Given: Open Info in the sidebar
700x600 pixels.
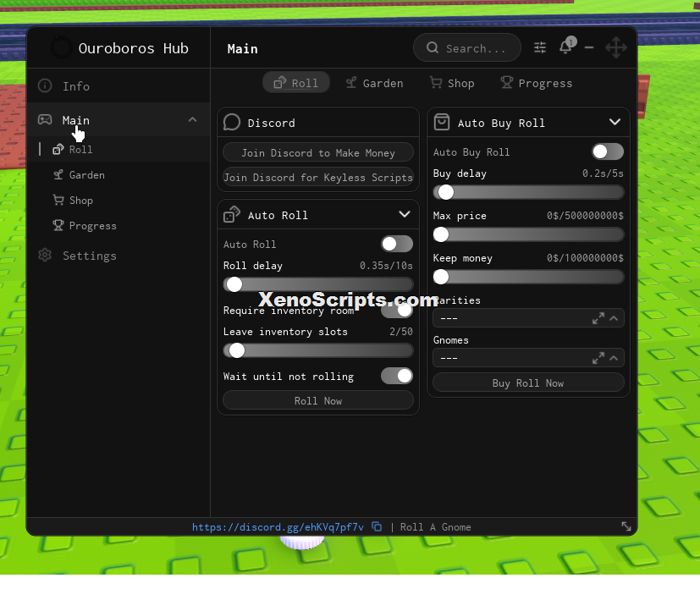Looking at the screenshot, I should pyautogui.click(x=119, y=85).
